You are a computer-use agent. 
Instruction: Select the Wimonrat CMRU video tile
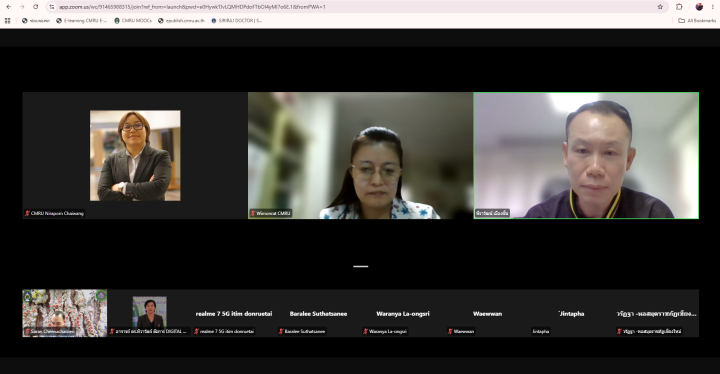point(360,155)
